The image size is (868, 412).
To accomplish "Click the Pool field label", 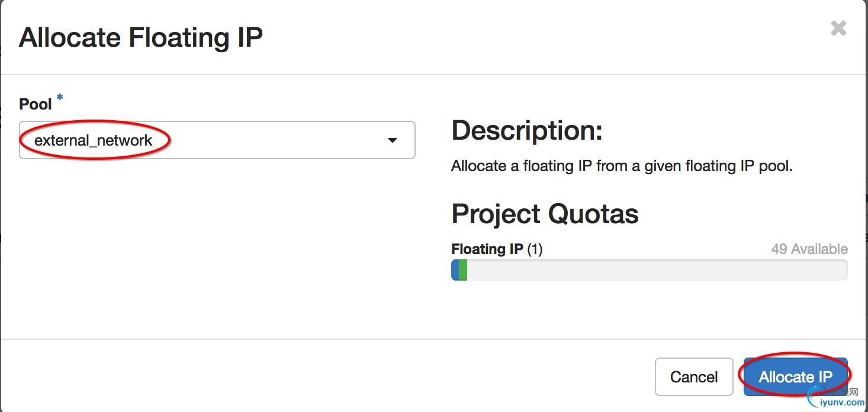I will 36,104.
